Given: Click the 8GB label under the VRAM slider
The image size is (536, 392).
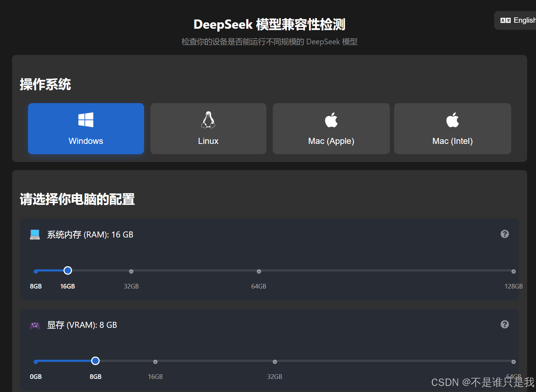Looking at the screenshot, I should 95,377.
